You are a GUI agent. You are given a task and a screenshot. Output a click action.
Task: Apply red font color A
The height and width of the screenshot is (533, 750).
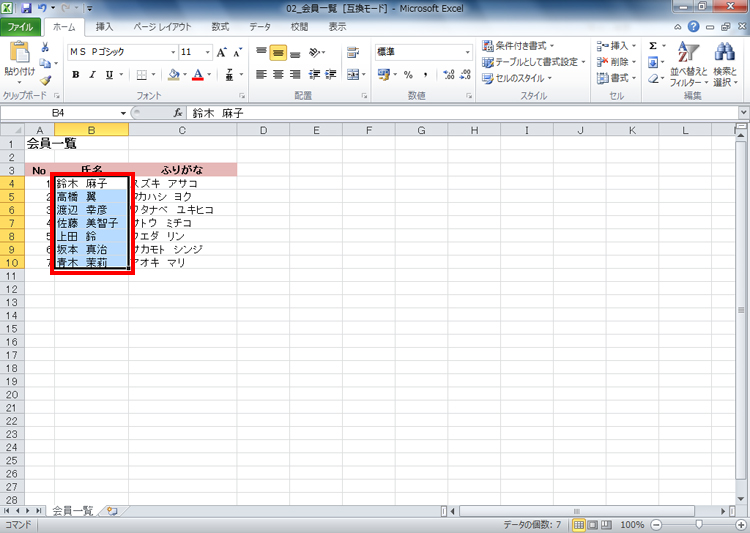(198, 75)
